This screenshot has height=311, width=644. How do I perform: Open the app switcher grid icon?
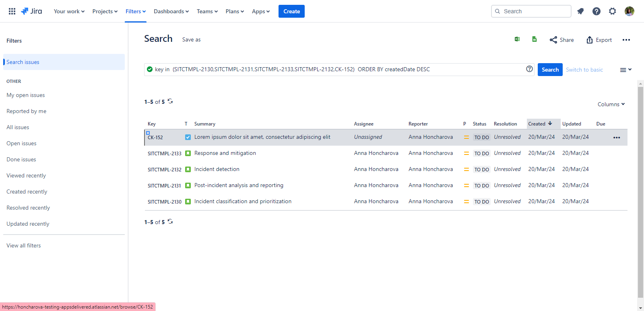[12, 11]
